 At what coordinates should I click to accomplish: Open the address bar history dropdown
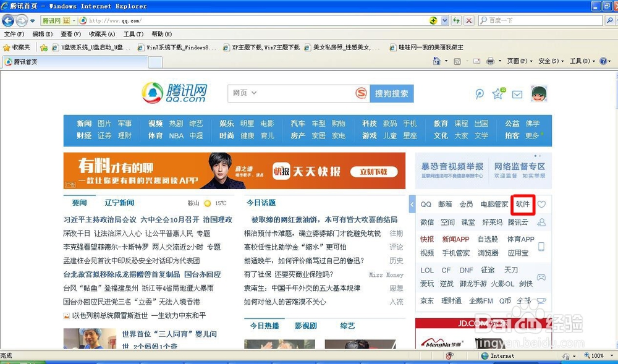point(444,20)
